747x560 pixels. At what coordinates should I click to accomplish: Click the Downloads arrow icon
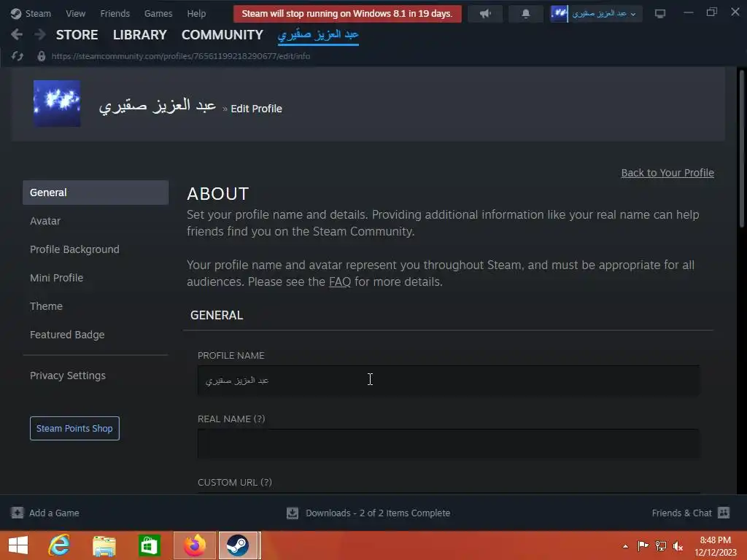click(x=293, y=513)
